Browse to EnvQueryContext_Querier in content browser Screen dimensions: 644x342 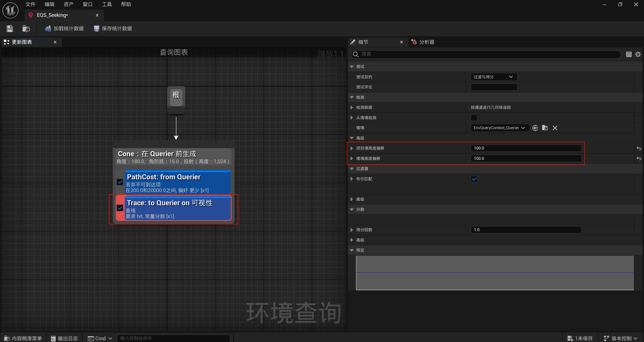click(545, 128)
